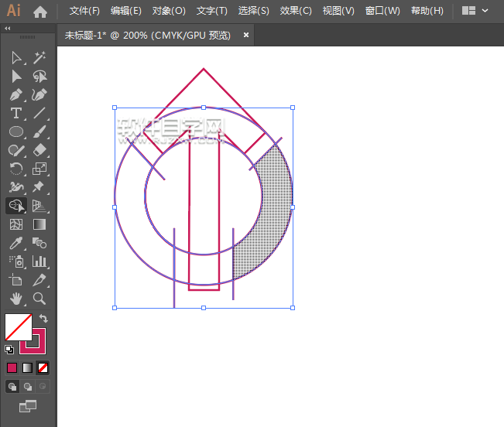Image resolution: width=504 pixels, height=427 pixels.
Task: Collapse the toolbar using double-arrow
Action: point(8,28)
